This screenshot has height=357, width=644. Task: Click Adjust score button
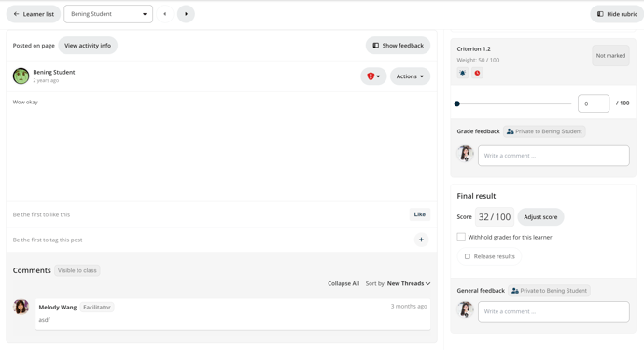click(540, 216)
